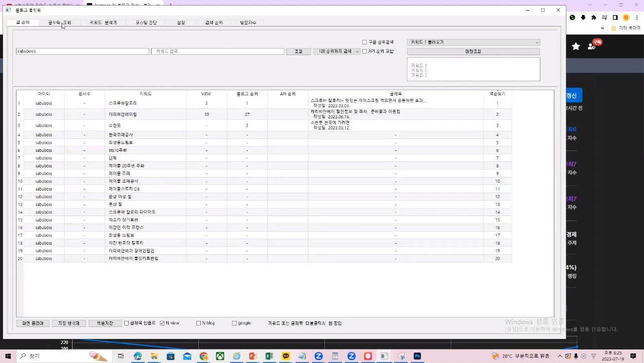
Task: Open the 검색 순위 tab
Action: coord(214,23)
